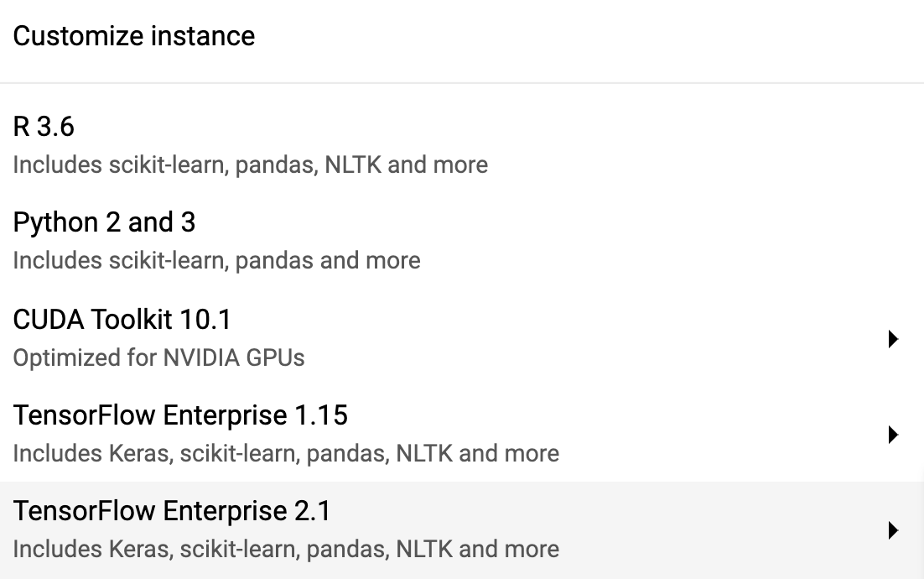Click the Keras description under TensorFlow Enterprise 1.15
This screenshot has width=924, height=579.
click(286, 454)
